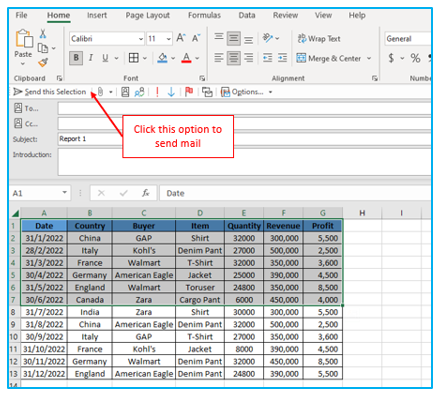
Task: Click the To... recipient button
Action: [26, 108]
